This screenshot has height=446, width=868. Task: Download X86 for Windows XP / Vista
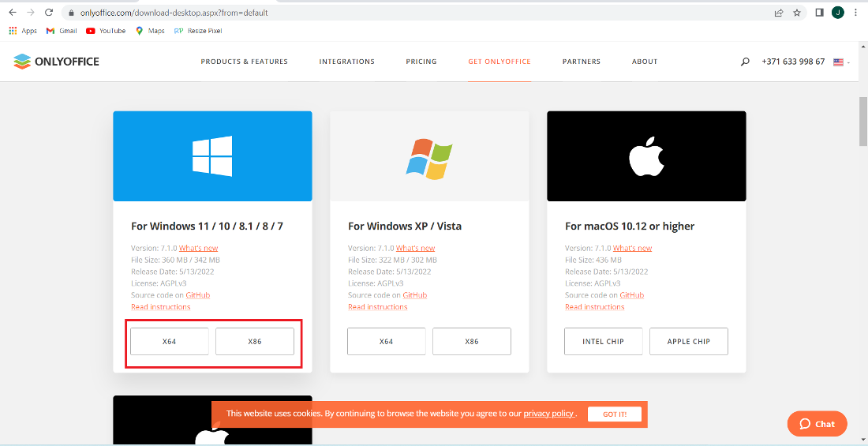tap(472, 341)
